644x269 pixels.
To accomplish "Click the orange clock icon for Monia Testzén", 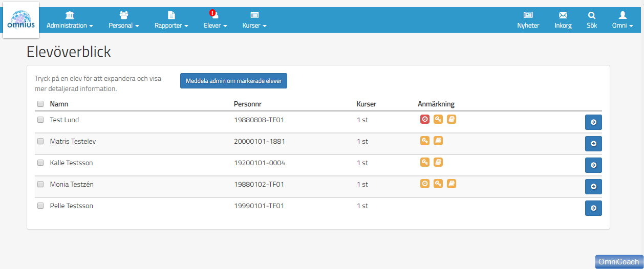I will [x=424, y=184].
